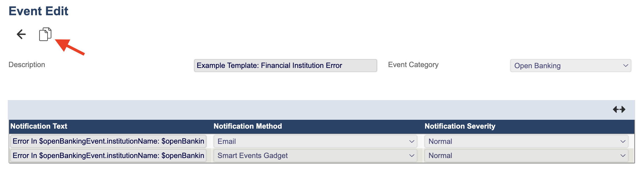
Task: Click the Description label
Action: coord(27,65)
